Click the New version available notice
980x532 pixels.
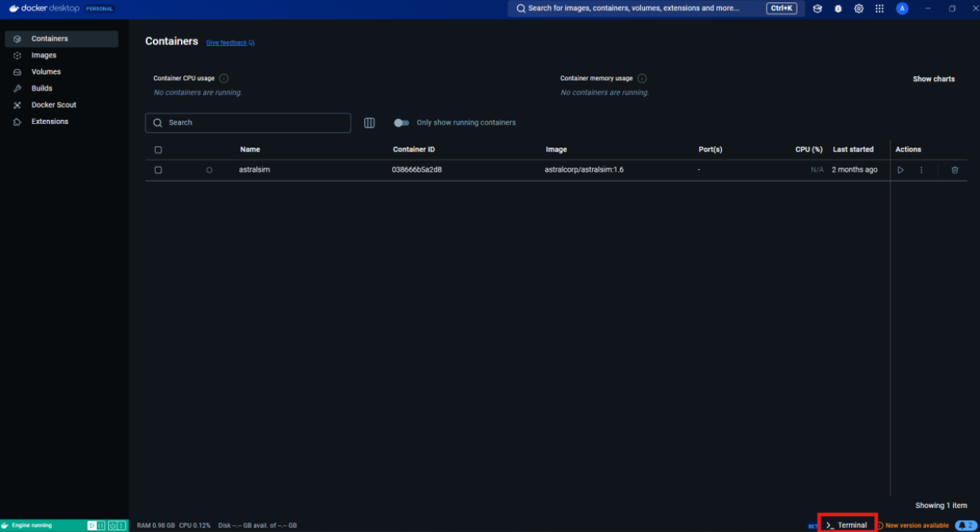pyautogui.click(x=913, y=526)
